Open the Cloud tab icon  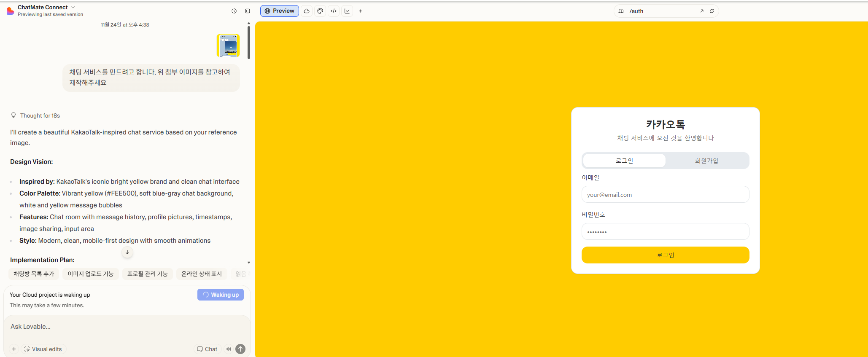tap(307, 11)
